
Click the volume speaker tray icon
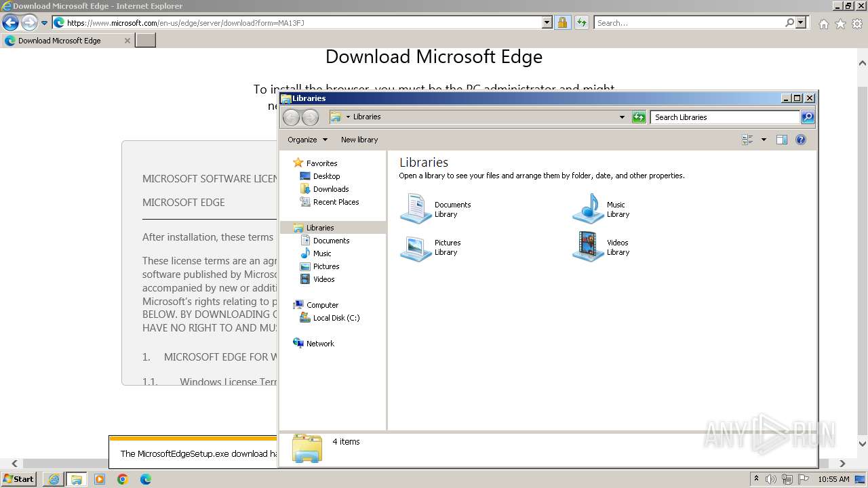pos(771,479)
